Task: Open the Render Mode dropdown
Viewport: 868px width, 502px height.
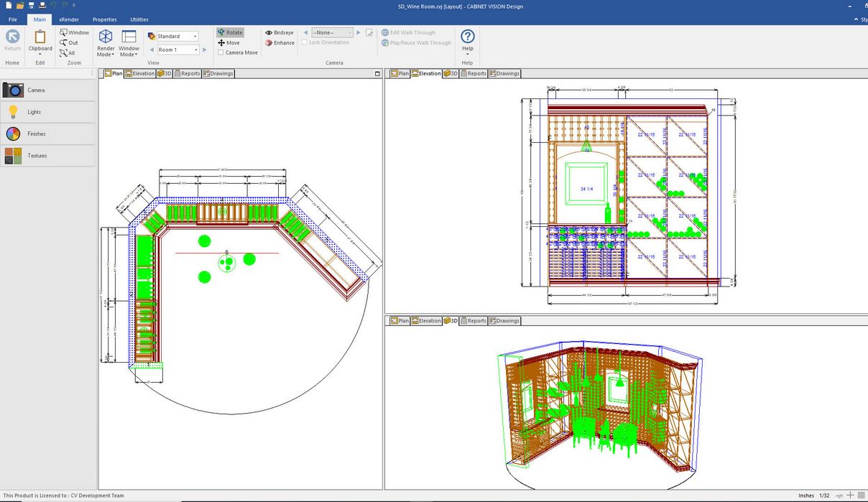Action: (106, 45)
